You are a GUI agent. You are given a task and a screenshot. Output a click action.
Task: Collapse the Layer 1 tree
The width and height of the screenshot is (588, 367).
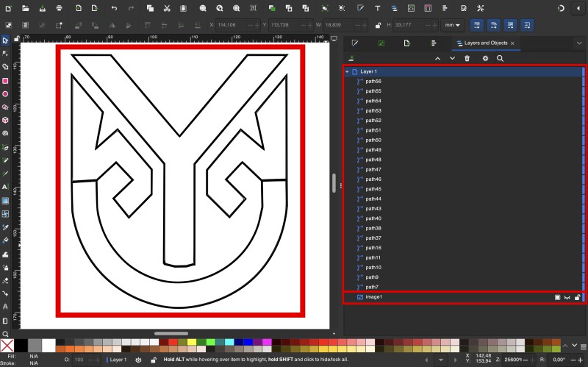point(347,71)
